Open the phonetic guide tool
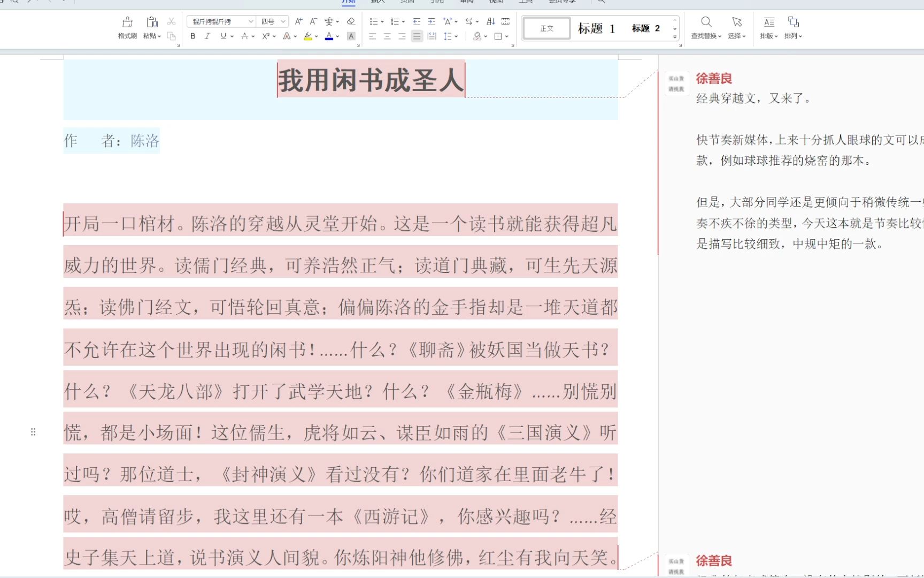This screenshot has width=924, height=578. tap(329, 21)
